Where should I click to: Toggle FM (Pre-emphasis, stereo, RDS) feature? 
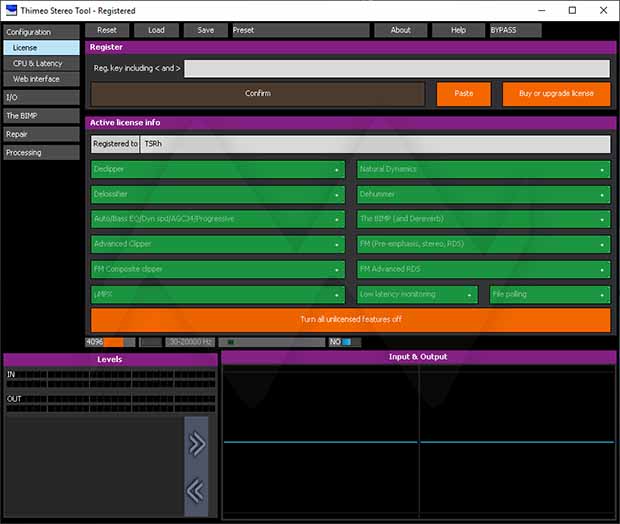click(484, 244)
